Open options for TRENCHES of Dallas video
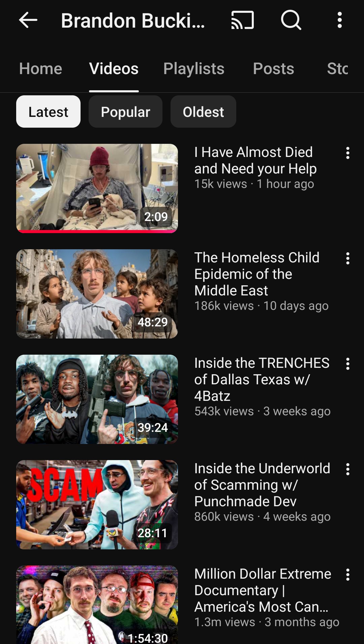The height and width of the screenshot is (644, 364). [x=348, y=364]
